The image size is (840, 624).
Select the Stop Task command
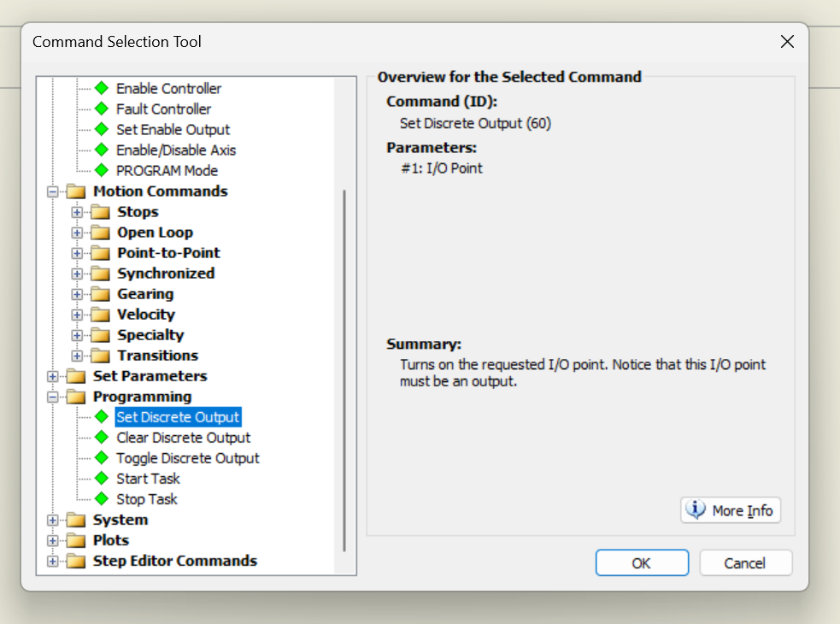coord(147,499)
